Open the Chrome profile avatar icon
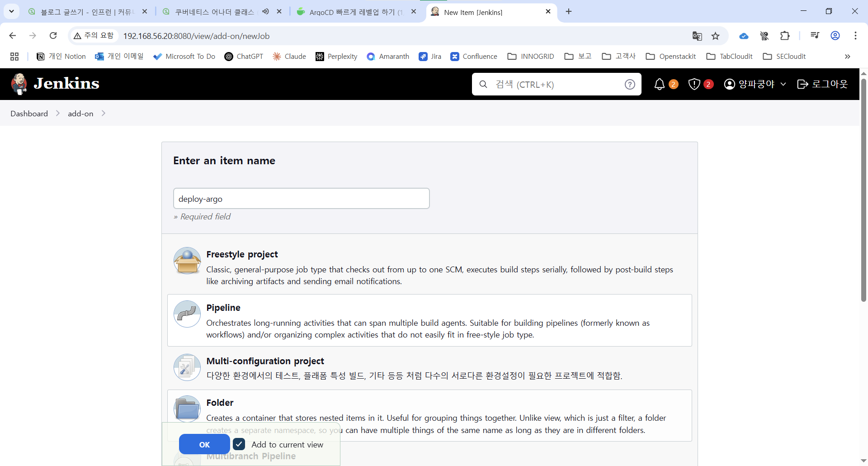868x466 pixels. click(x=835, y=36)
